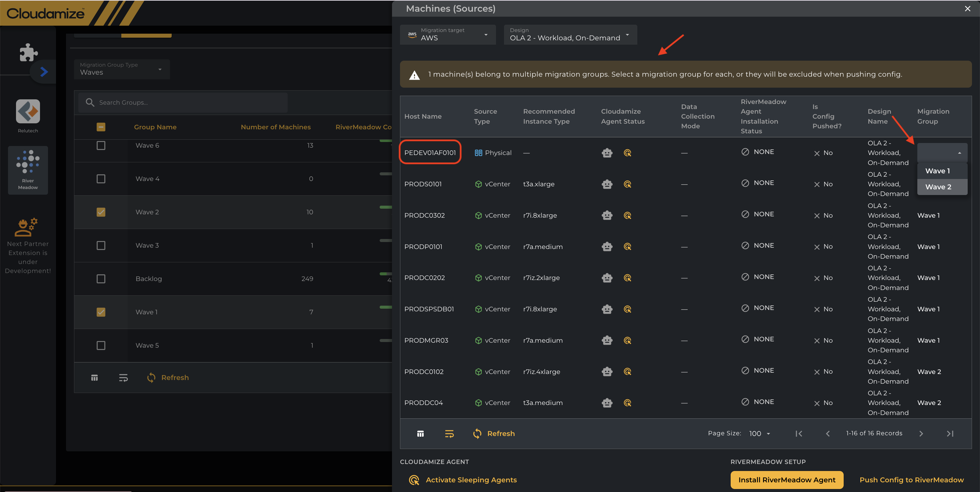The width and height of the screenshot is (980, 492).
Task: Click Install RiverMeadow Agent button
Action: (x=787, y=480)
